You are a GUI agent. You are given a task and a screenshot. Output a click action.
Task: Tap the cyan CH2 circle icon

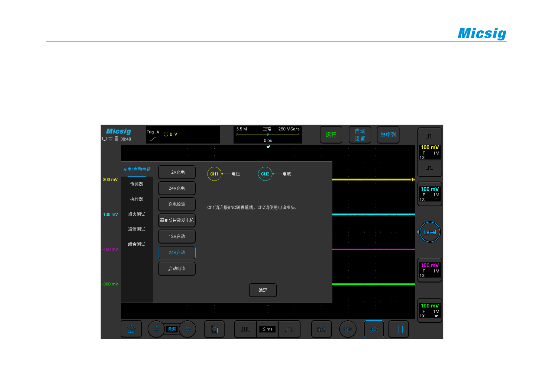pos(265,174)
